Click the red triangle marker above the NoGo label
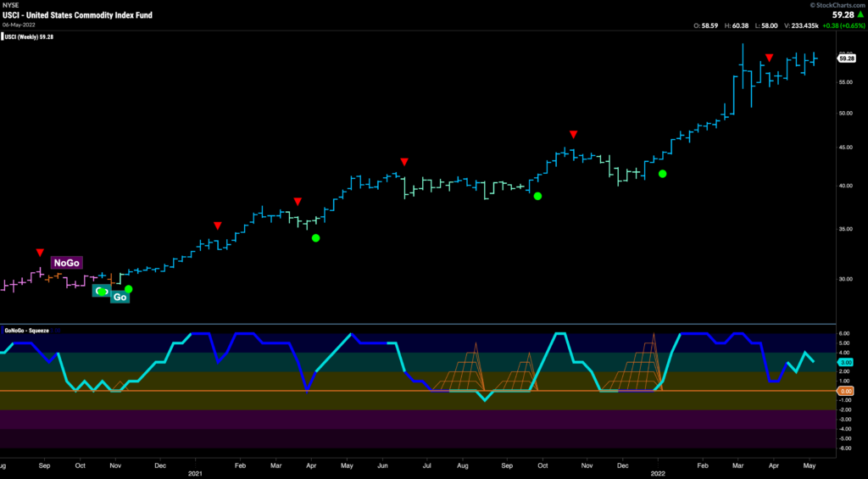868x479 pixels. (x=40, y=253)
